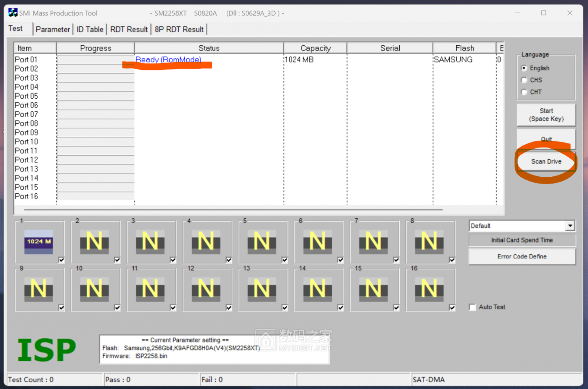The image size is (588, 389).
Task: Uncheck the checkbox for port slot 16
Action: point(452,308)
